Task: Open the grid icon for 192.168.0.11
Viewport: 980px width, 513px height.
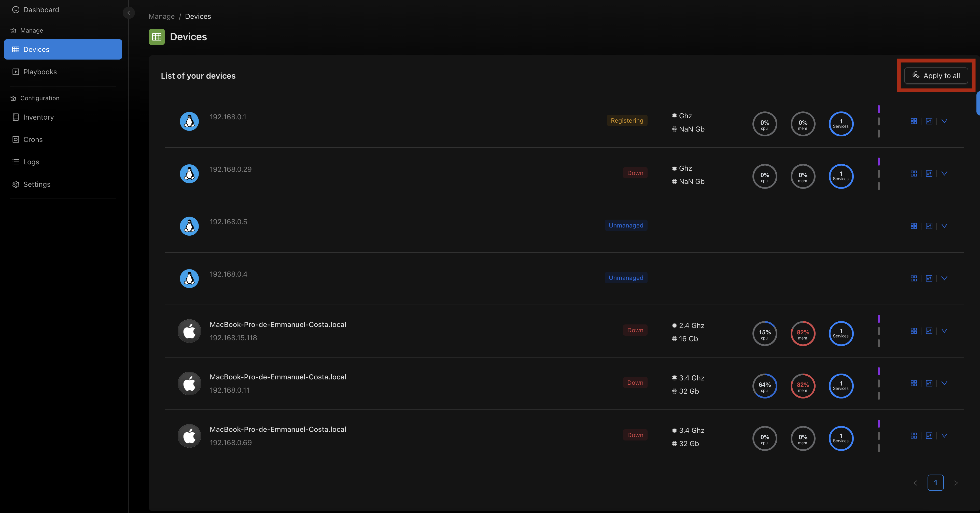Action: [914, 383]
